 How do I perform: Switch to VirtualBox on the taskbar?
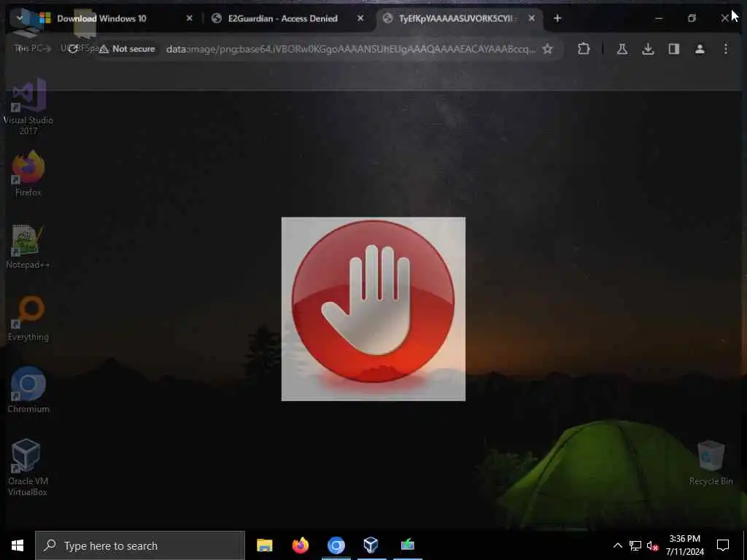[x=371, y=545]
